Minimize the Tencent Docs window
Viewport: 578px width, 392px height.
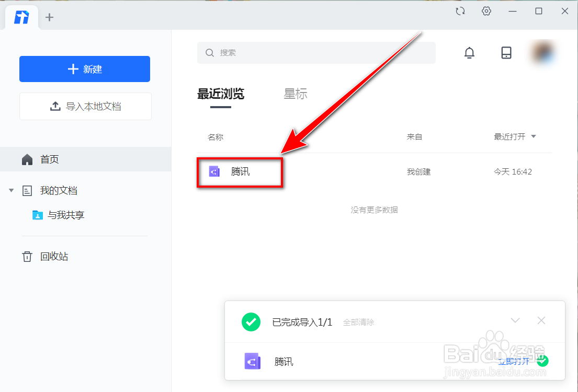coord(513,11)
